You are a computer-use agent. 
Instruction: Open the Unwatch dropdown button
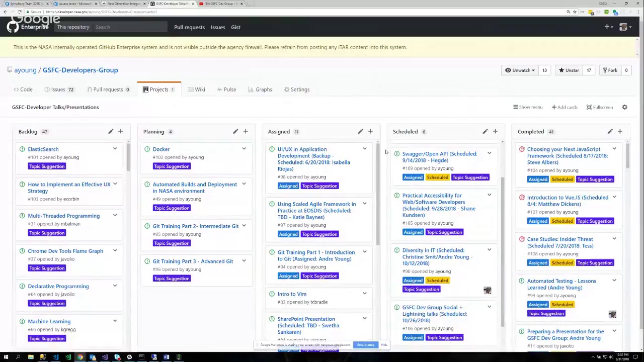coord(520,70)
